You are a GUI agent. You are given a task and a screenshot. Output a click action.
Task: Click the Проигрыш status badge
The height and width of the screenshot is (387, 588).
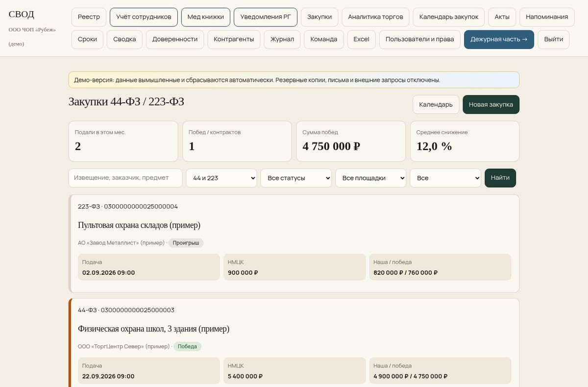pos(186,243)
